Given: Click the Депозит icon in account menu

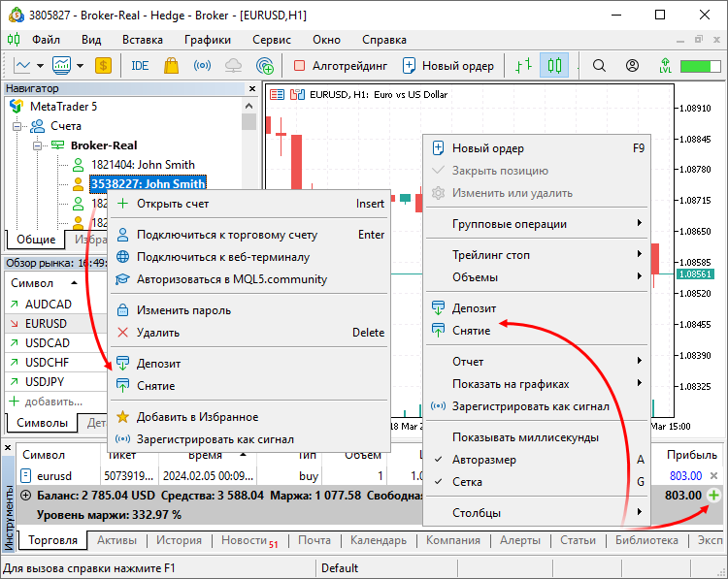Looking at the screenshot, I should tap(122, 364).
